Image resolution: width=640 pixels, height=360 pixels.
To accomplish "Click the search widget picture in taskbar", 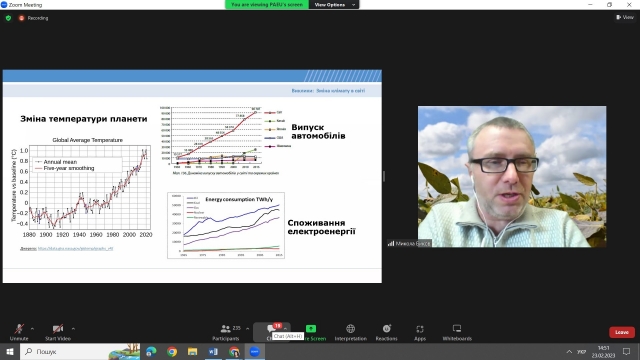I will click(125, 351).
